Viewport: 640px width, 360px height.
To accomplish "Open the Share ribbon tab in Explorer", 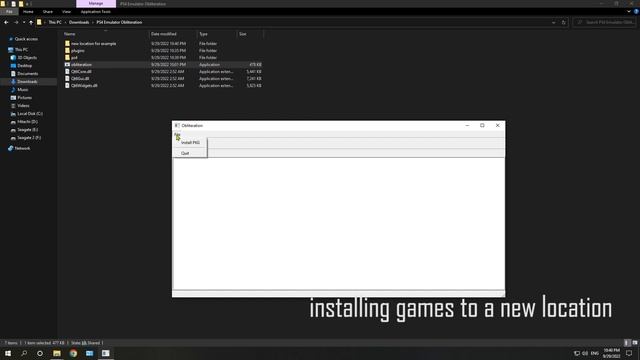I will 48,12.
